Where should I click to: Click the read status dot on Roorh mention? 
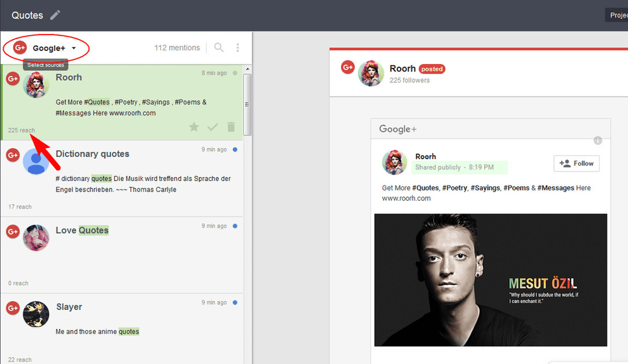point(235,73)
